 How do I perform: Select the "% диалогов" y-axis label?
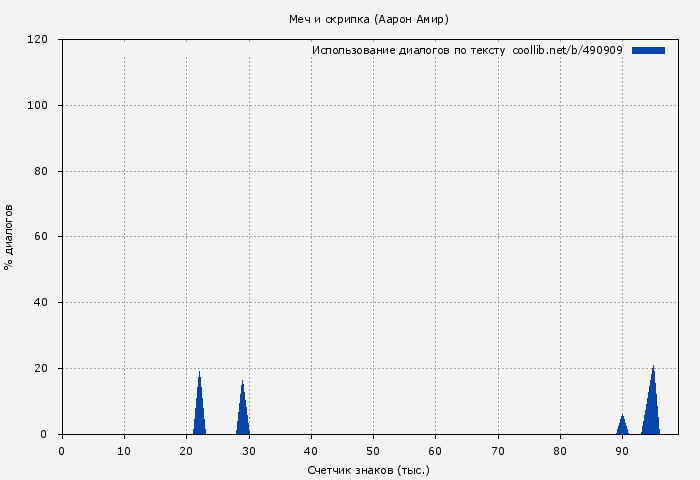pos(10,237)
